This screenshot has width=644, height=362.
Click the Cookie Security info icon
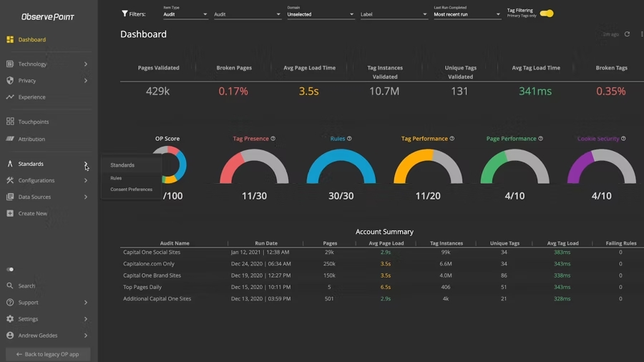623,138
